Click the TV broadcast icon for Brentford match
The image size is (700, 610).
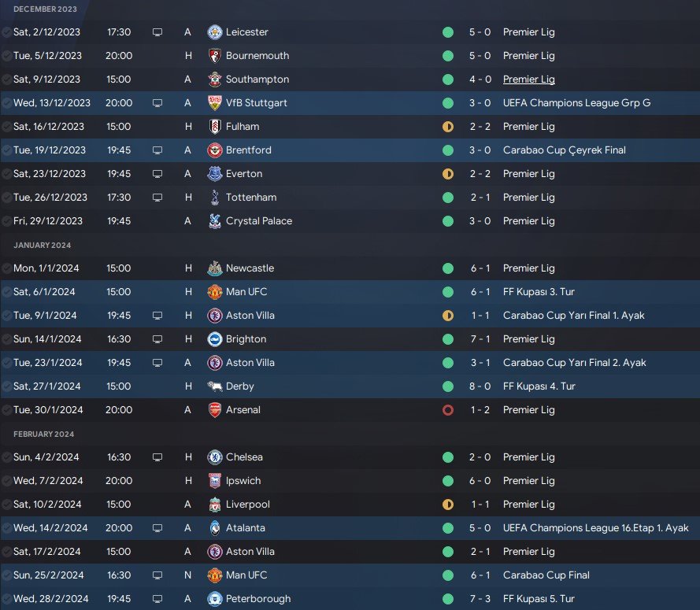pyautogui.click(x=157, y=150)
